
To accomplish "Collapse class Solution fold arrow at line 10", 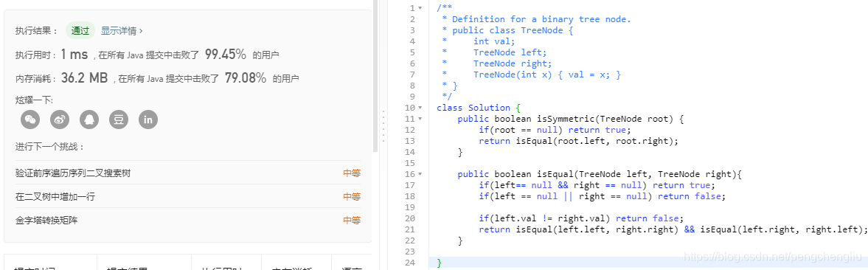I will [420, 108].
